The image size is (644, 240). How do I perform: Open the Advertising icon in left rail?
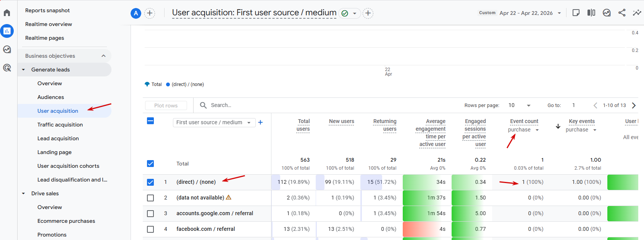tap(7, 68)
